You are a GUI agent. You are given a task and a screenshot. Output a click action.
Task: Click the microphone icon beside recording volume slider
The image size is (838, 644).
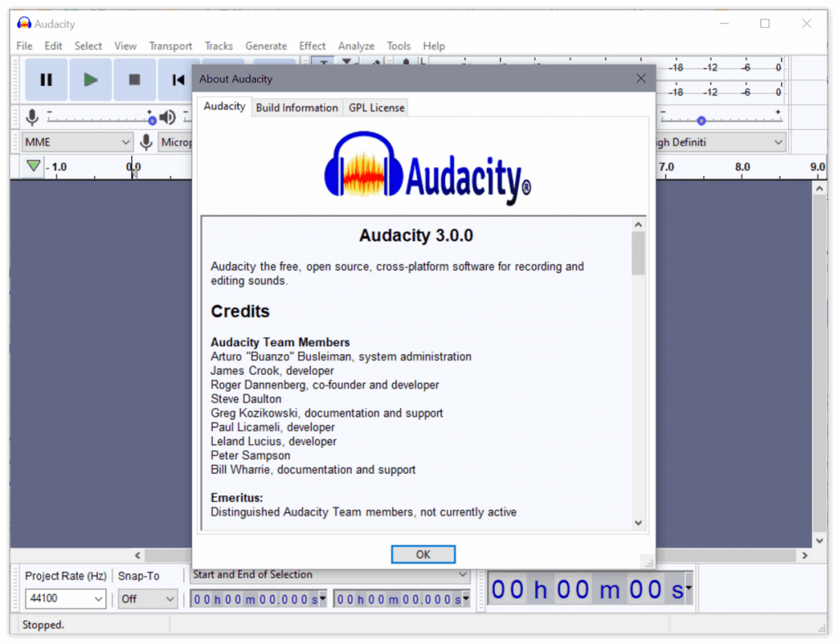(x=32, y=117)
